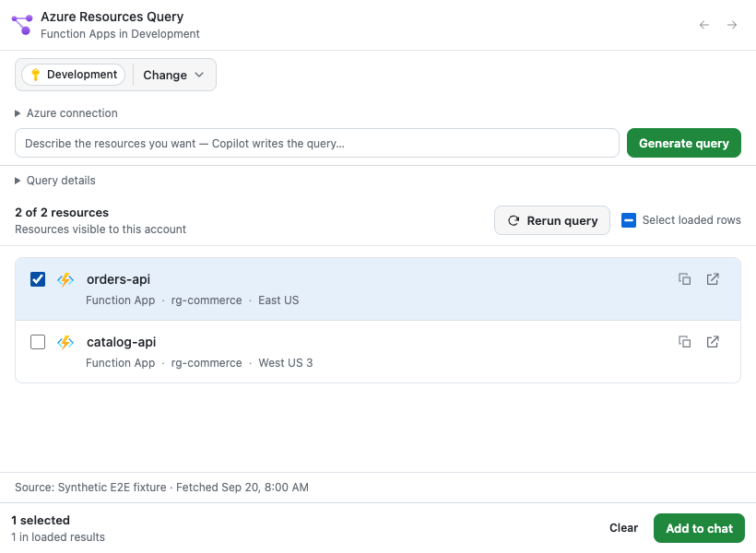Click the Rerun query button
Screen dimensions: 756x553
click(x=552, y=220)
